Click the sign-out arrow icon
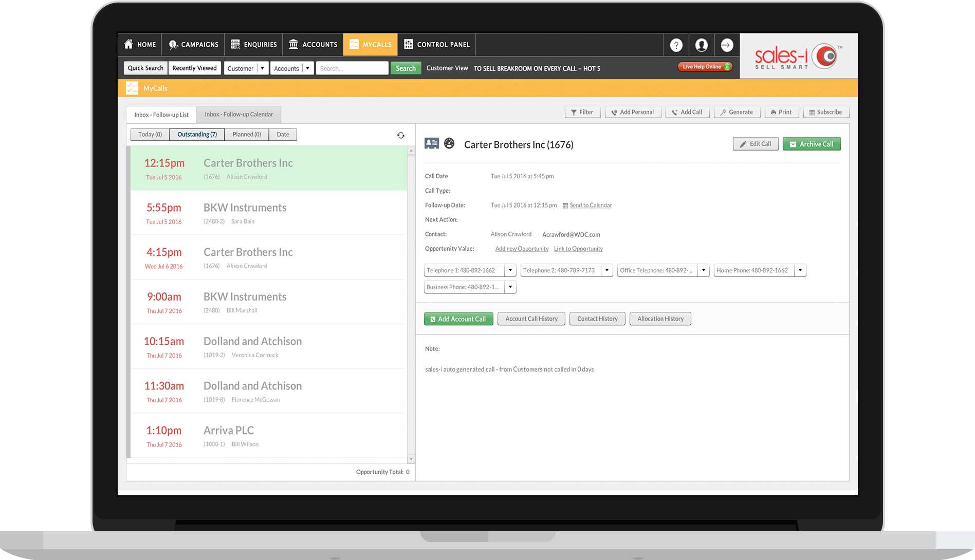975x560 pixels. (x=726, y=45)
